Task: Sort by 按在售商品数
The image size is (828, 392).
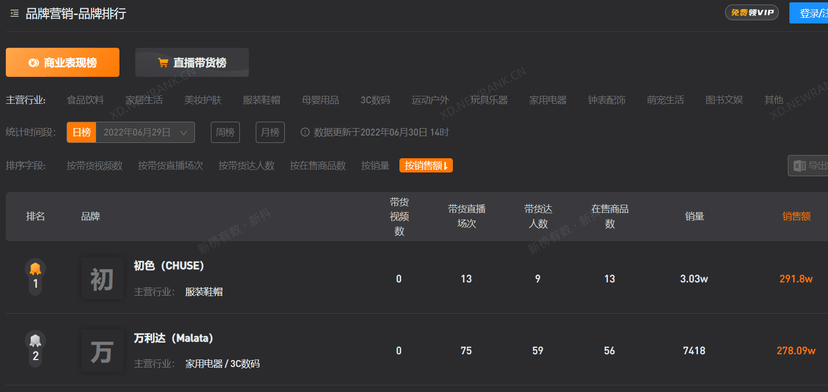Action: coord(318,166)
